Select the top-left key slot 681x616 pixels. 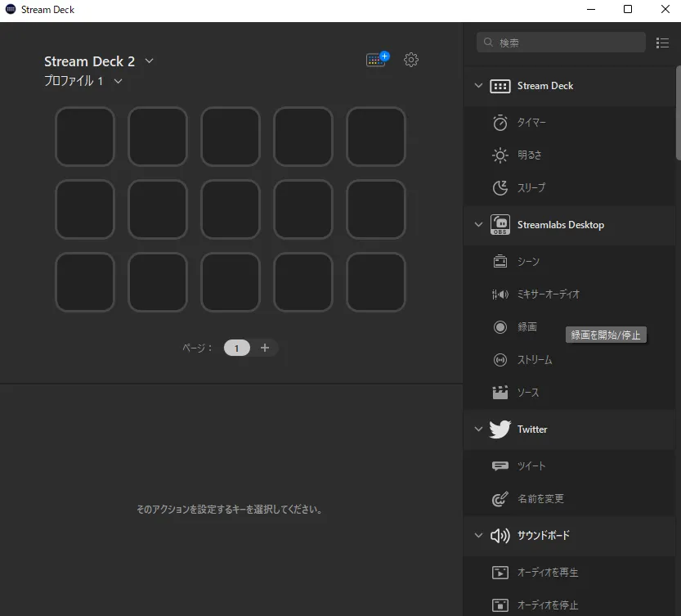click(x=85, y=137)
